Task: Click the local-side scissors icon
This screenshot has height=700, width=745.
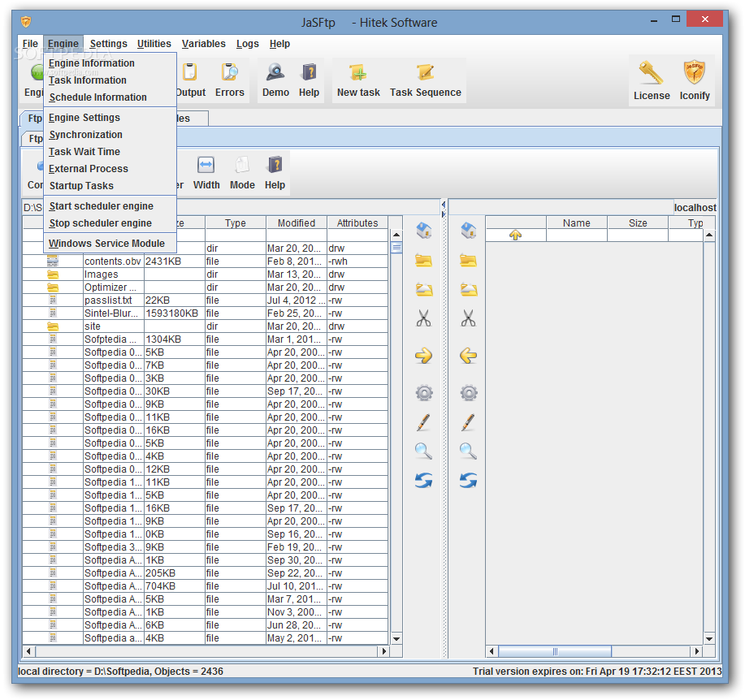Action: [x=423, y=318]
